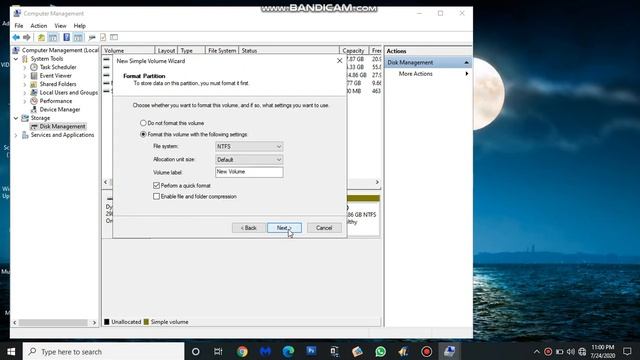The height and width of the screenshot is (360, 640).
Task: Open WhatsApp from taskbar
Action: pos(380,351)
